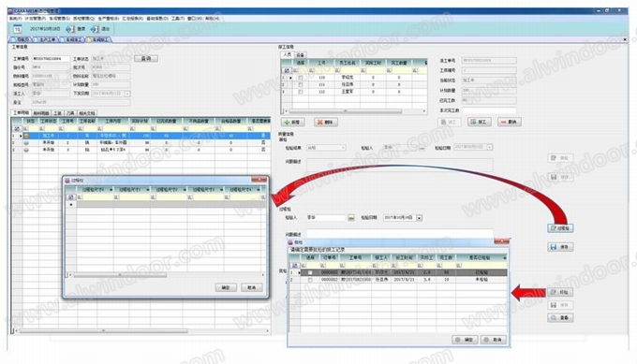This screenshot has height=364, width=637.
Task: Tick the checkbox for employee 112
Action: click(300, 92)
